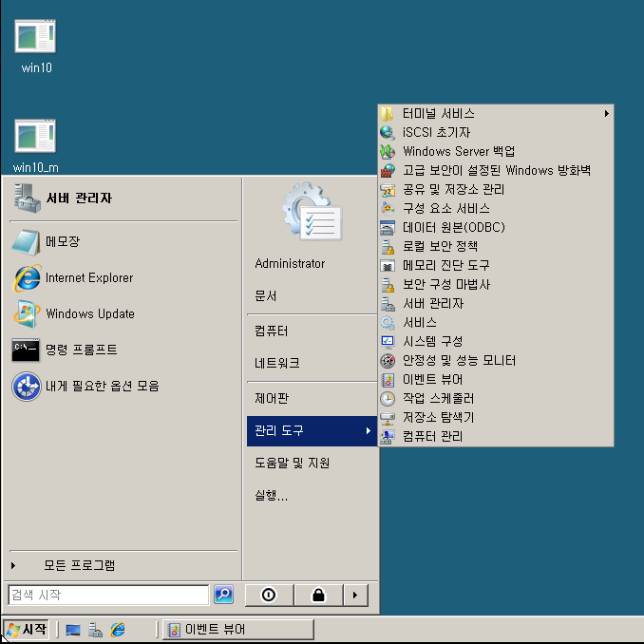Click Internet Explorer quick launch icon
This screenshot has height=644, width=644.
pyautogui.click(x=118, y=630)
